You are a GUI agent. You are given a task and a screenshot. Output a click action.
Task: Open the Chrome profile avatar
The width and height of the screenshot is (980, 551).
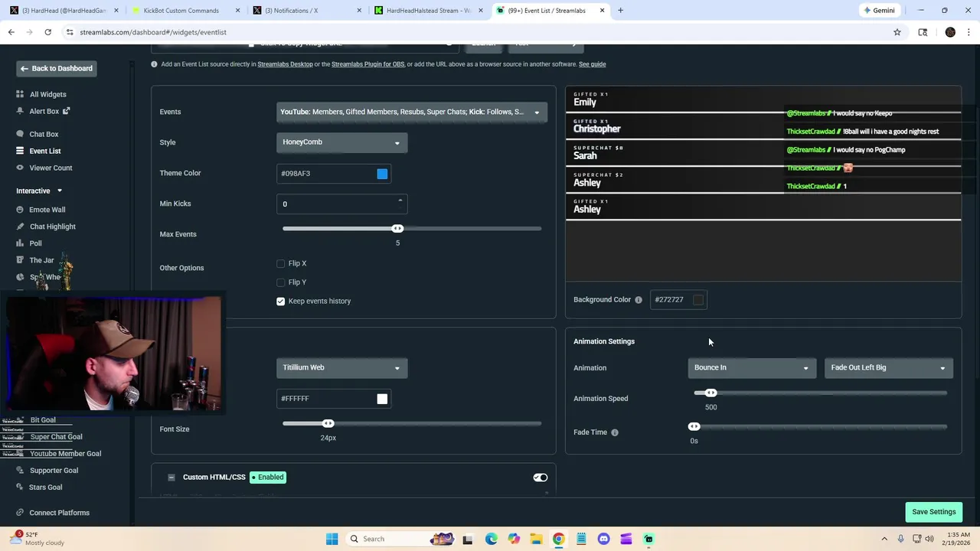click(x=950, y=32)
